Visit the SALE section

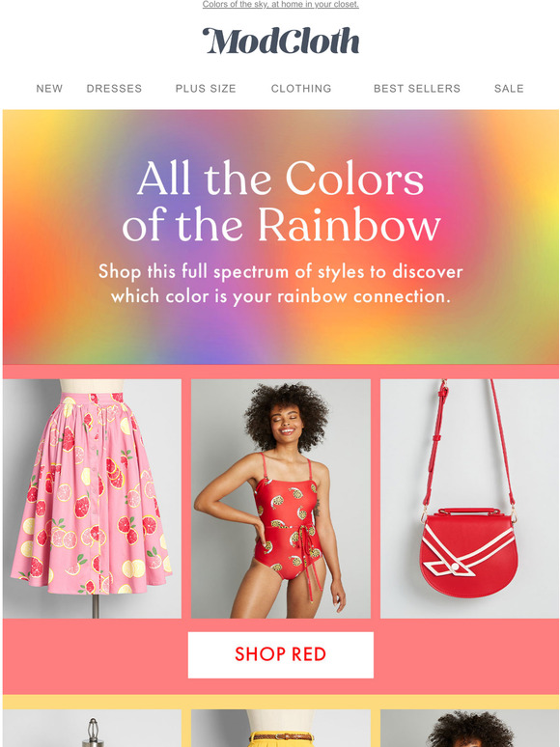click(509, 89)
